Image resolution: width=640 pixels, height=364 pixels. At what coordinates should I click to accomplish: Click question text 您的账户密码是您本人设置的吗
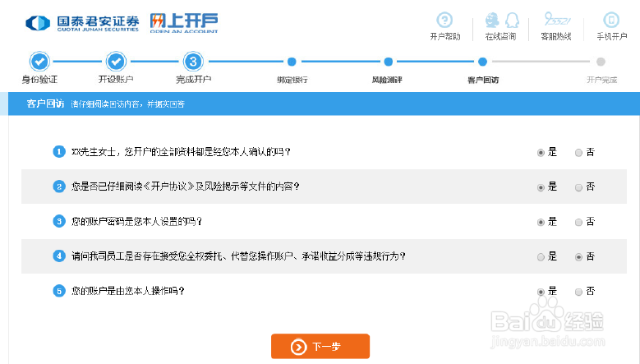coord(136,221)
